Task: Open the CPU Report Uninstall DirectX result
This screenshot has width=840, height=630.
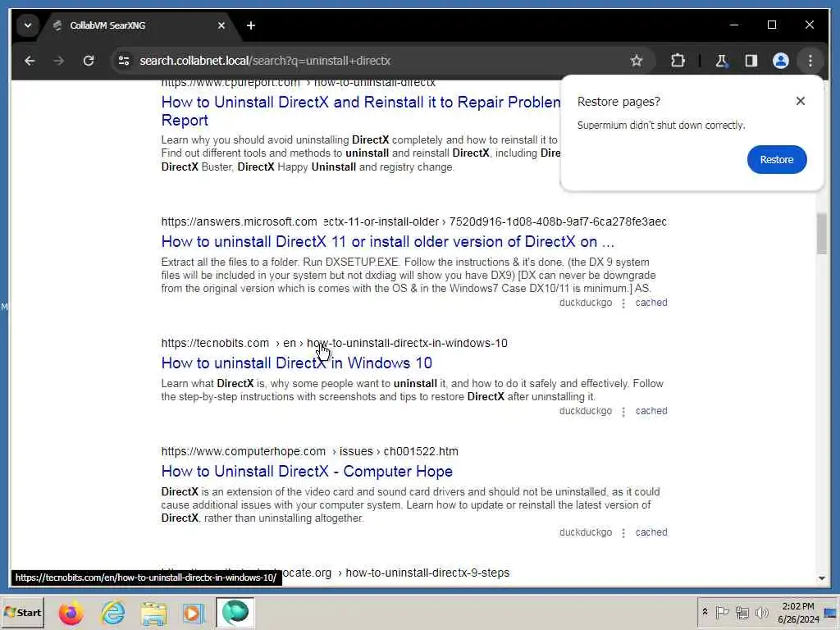Action: tap(361, 111)
